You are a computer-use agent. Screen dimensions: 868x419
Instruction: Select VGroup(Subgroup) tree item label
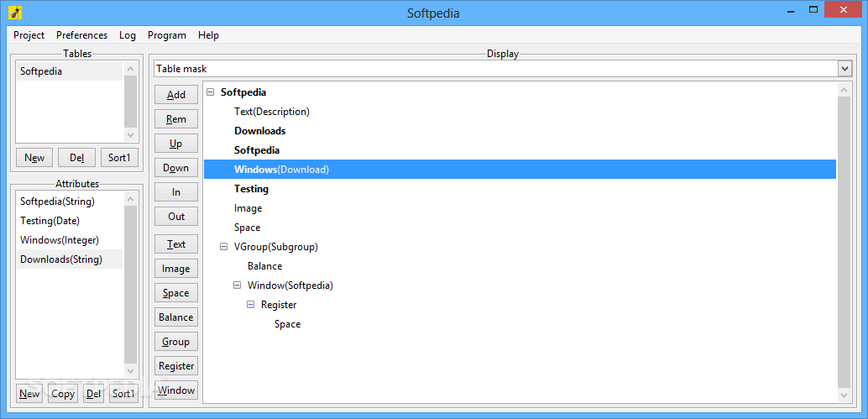coord(275,247)
